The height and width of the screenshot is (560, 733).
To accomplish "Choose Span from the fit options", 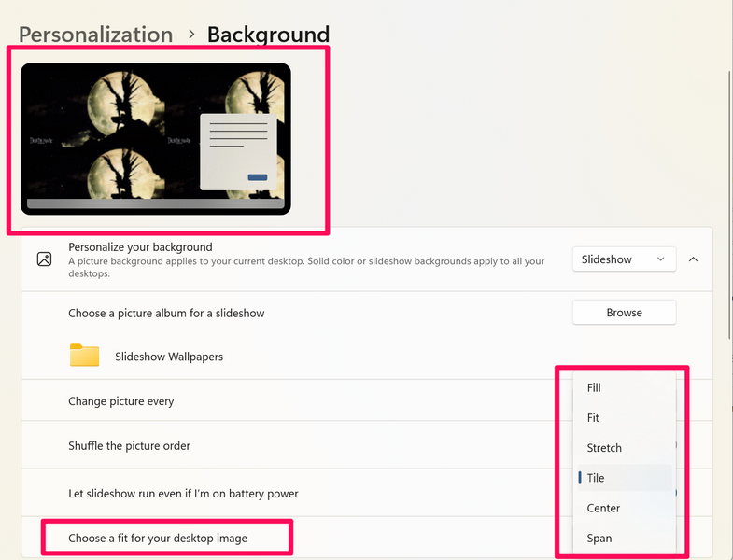I will [624, 538].
